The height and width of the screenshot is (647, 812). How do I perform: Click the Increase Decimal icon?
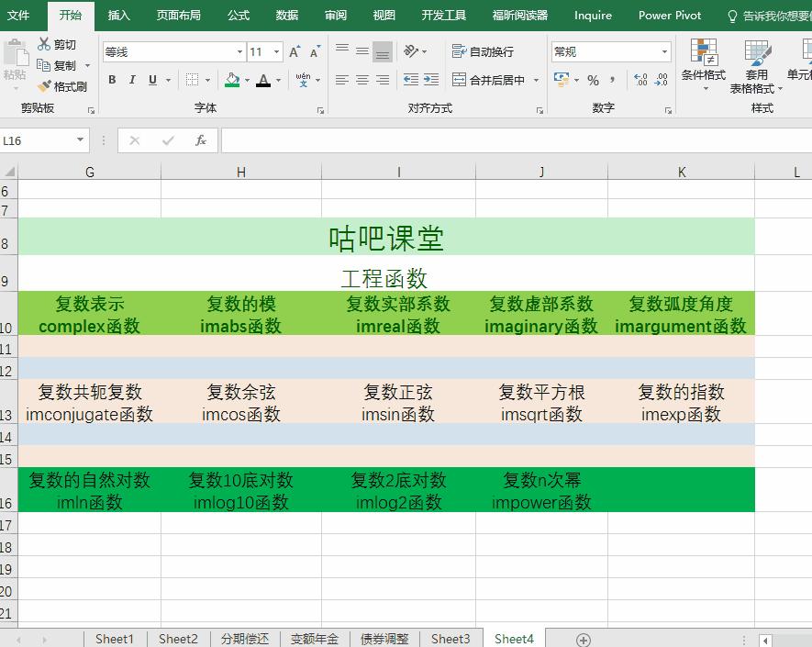point(642,80)
